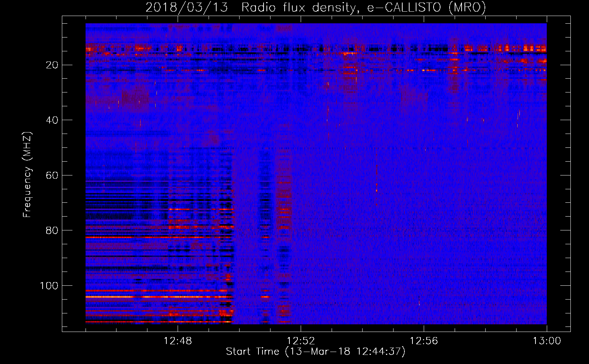Click the 13:00 time tick label
Viewport: 589px width, 364px height.
[x=547, y=341]
